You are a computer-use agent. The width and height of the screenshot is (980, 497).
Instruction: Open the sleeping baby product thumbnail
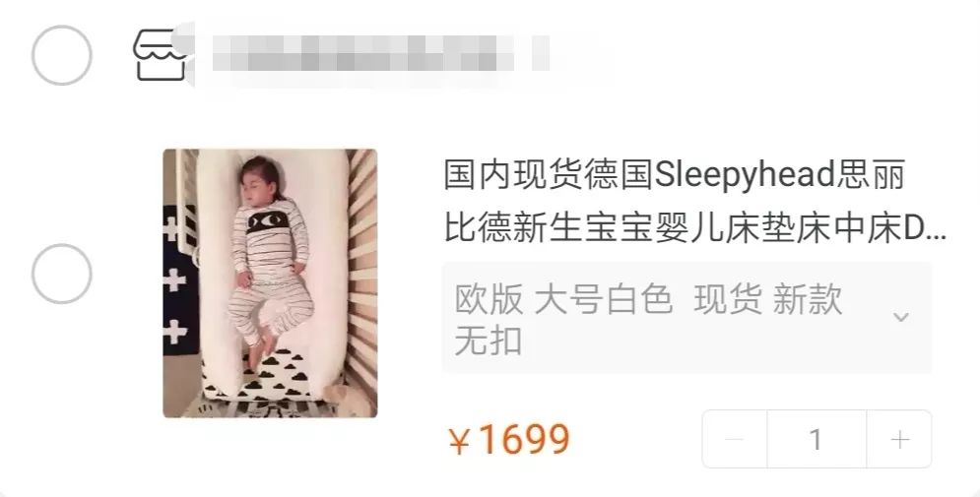tap(270, 282)
